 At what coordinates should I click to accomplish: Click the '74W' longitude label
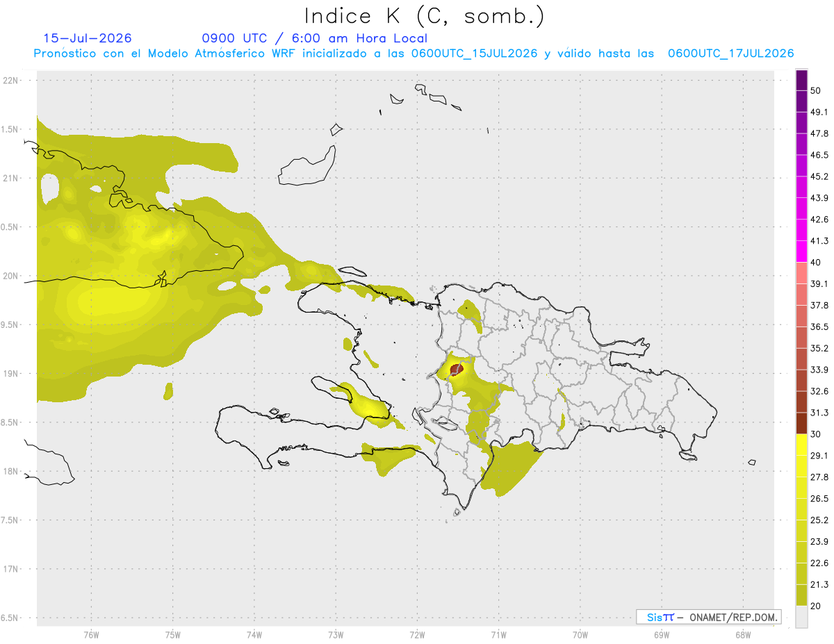click(x=254, y=636)
